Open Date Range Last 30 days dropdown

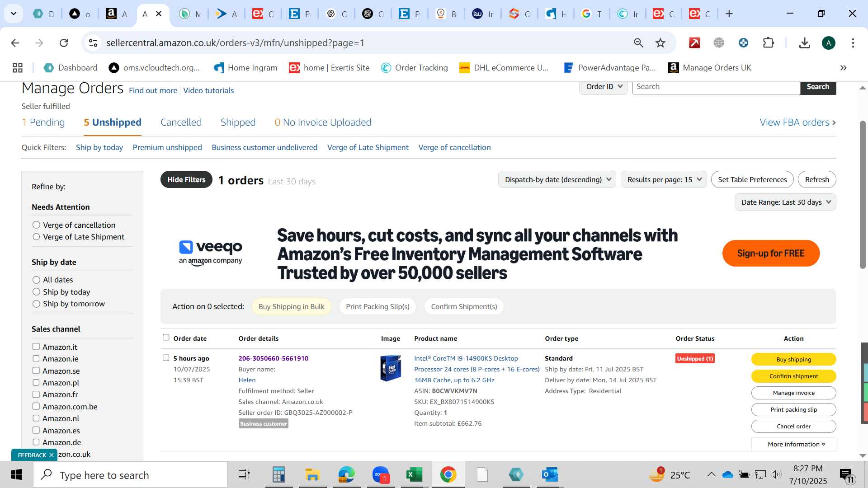point(785,202)
